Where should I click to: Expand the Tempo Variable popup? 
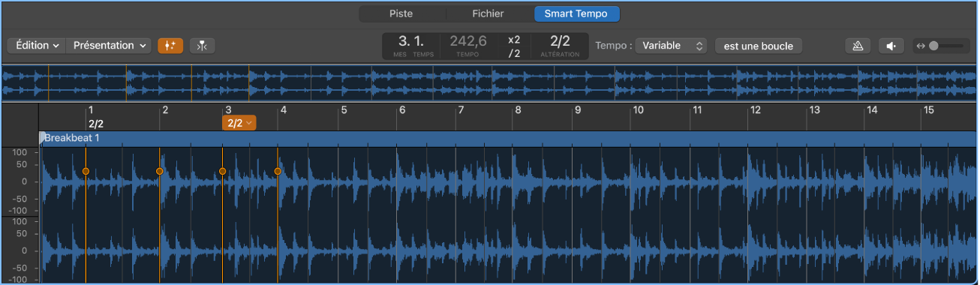pos(671,46)
